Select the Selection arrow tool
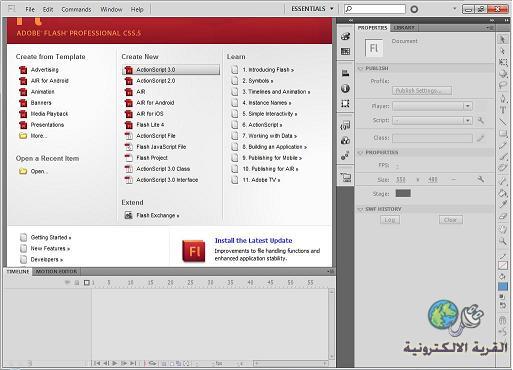This screenshot has width=513, height=370. [502, 39]
